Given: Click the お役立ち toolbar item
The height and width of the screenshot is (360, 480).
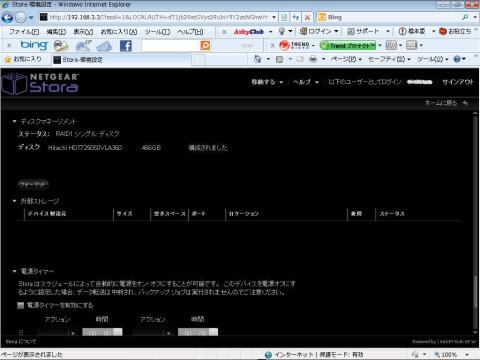Looking at the screenshot, I should point(455,31).
